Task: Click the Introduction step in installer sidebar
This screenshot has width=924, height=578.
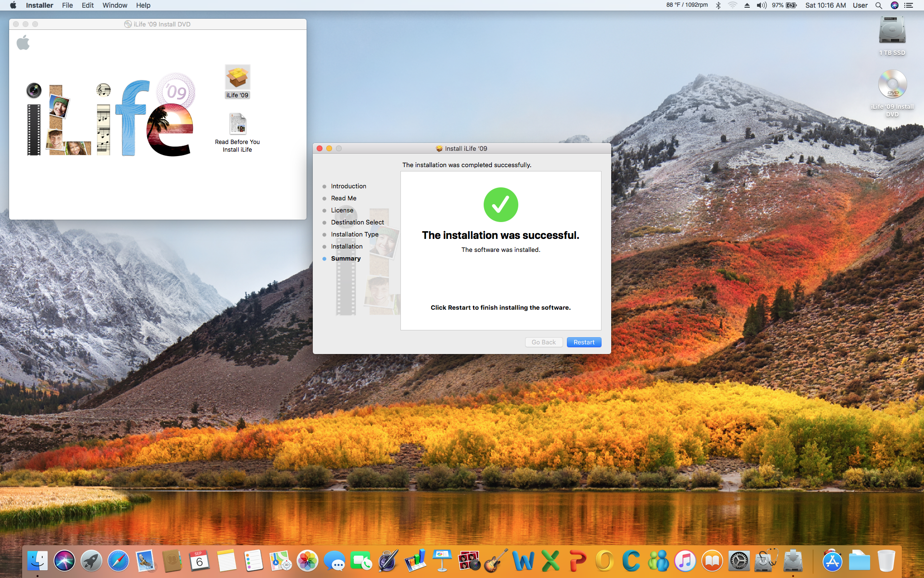Action: (x=348, y=186)
